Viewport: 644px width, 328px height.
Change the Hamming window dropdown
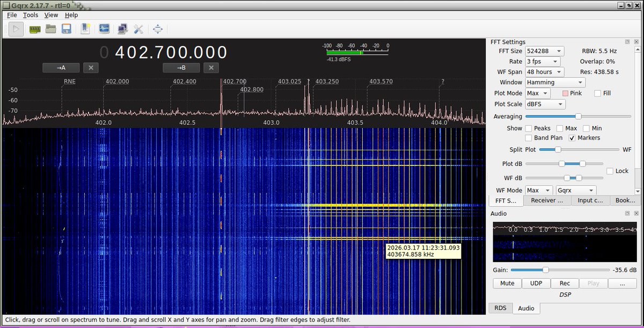(x=554, y=82)
